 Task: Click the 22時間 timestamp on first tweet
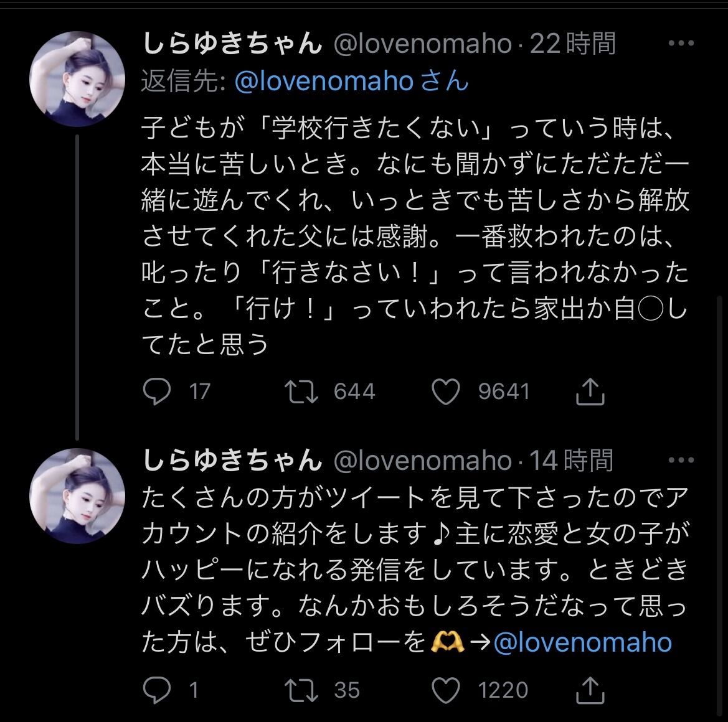(x=572, y=44)
